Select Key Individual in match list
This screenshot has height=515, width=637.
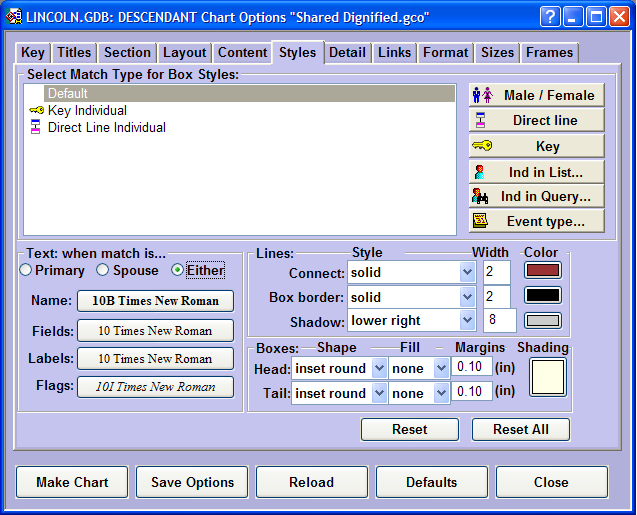pos(87,111)
